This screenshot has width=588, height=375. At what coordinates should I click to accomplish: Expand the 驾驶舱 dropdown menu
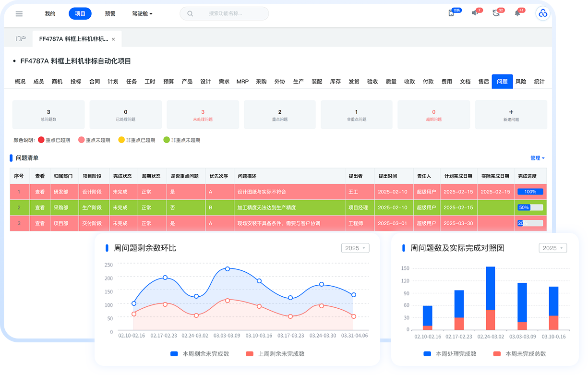(142, 14)
